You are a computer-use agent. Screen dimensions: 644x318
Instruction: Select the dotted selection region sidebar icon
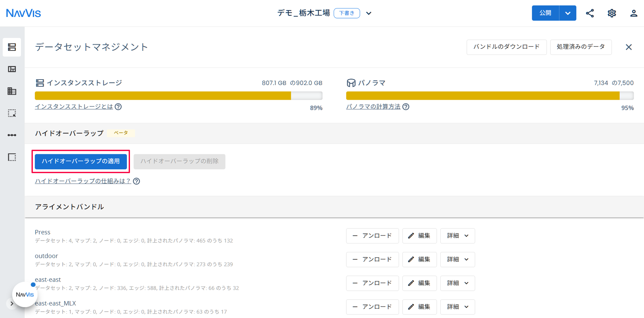[x=12, y=113]
